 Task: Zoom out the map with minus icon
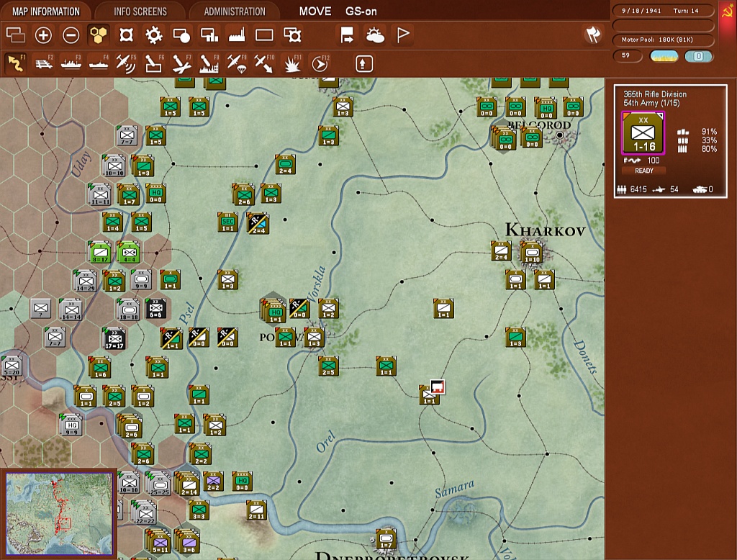[71, 35]
